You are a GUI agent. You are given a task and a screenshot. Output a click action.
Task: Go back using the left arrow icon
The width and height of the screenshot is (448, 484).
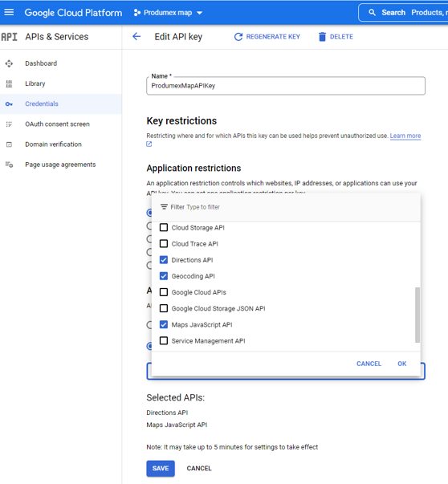(136, 36)
